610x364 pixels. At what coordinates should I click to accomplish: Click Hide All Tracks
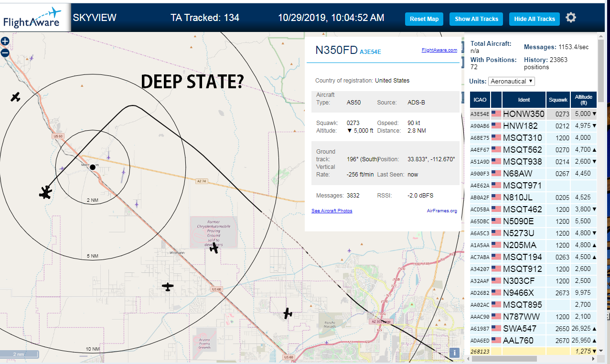coord(535,19)
